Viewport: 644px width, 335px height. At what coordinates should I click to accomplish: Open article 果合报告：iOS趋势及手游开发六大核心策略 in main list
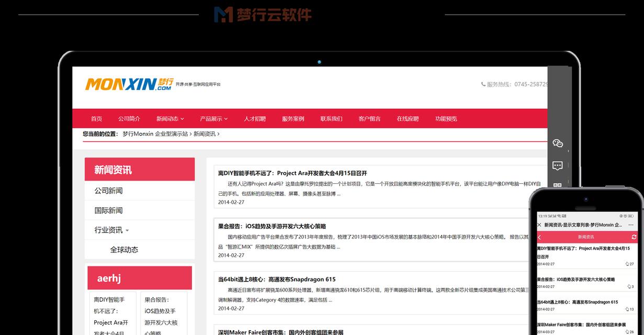272,226
